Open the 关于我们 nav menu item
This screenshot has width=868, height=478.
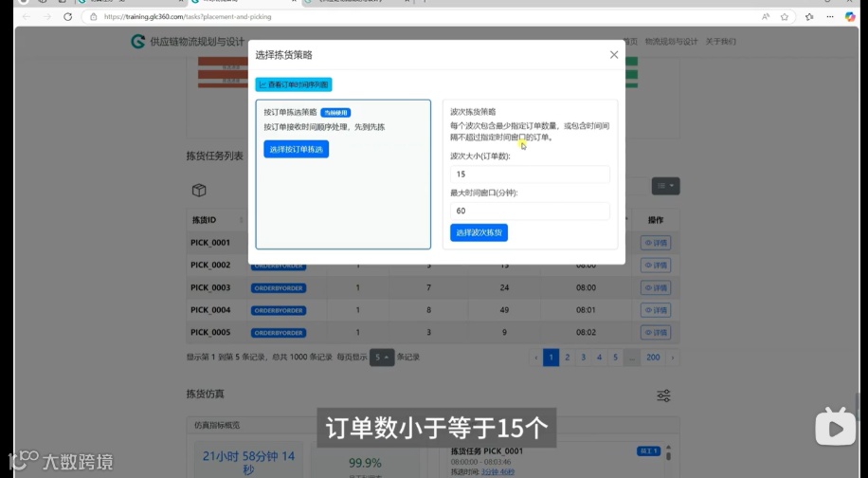pos(720,42)
